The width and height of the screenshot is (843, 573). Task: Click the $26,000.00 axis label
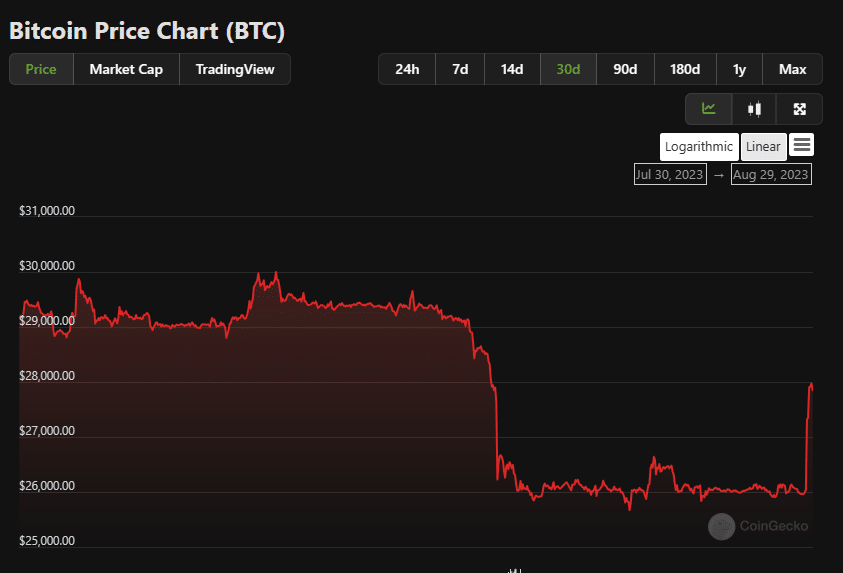tap(47, 486)
